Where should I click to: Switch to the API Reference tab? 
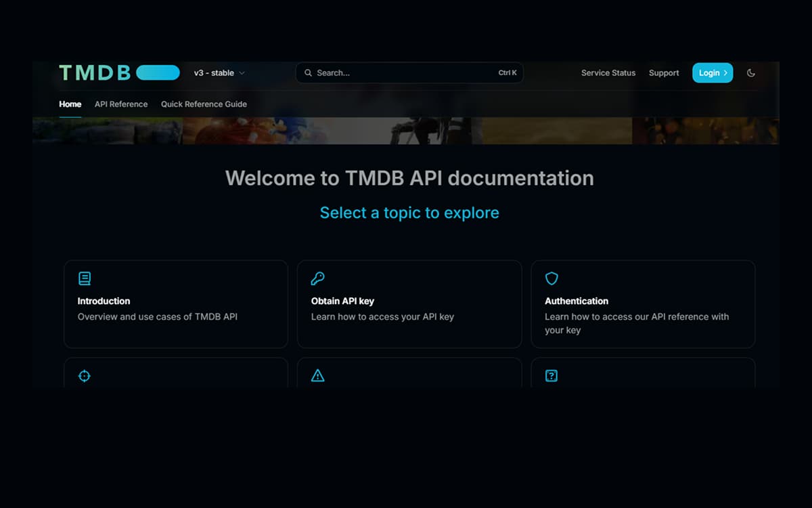click(x=121, y=104)
